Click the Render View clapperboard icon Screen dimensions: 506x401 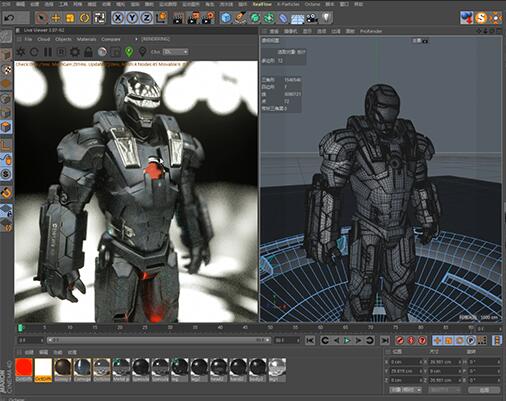[178, 18]
